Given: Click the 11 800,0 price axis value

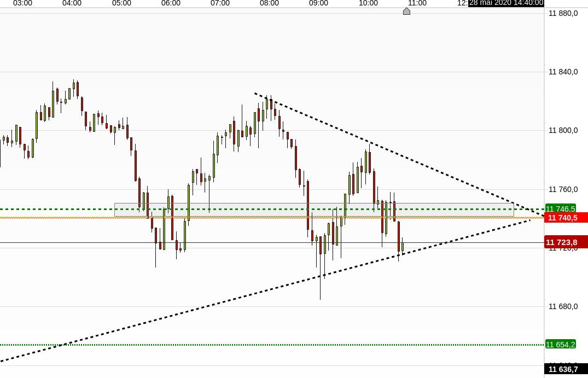Looking at the screenshot, I should pos(563,131).
